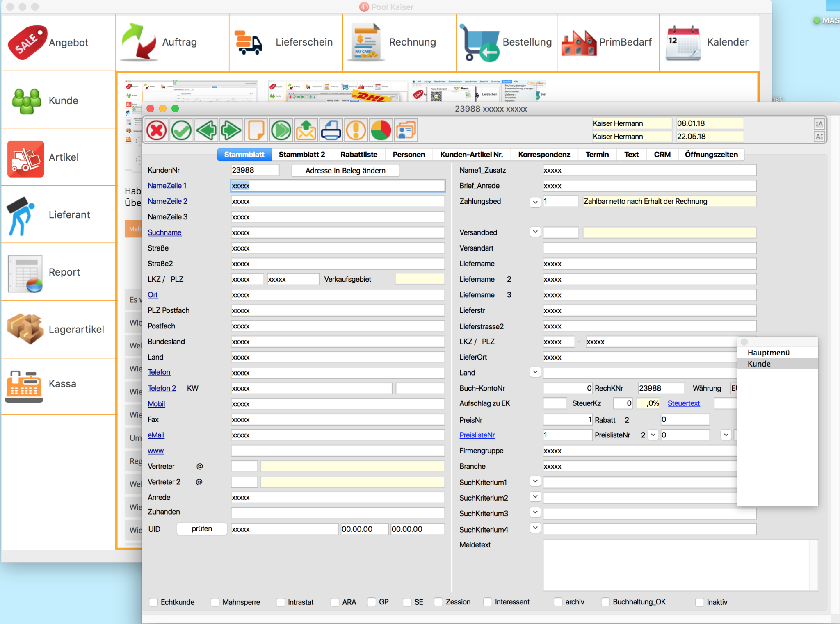Click into the KundenNr field
Image resolution: width=840 pixels, height=624 pixels.
[255, 170]
